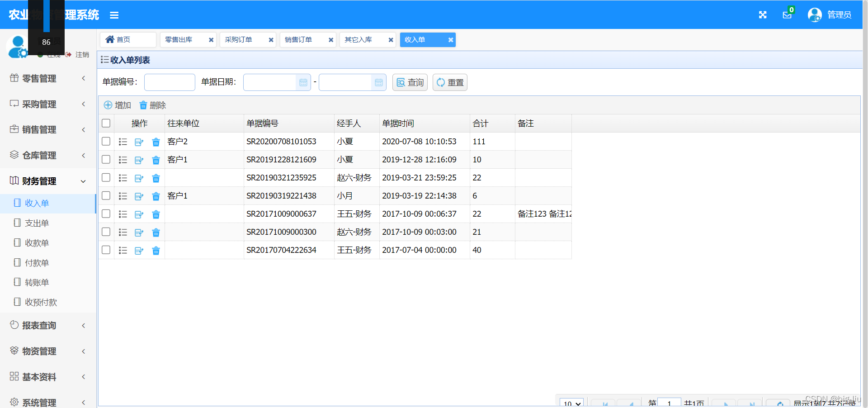Open the administrator user avatar
The height and width of the screenshot is (408, 868).
coord(815,15)
